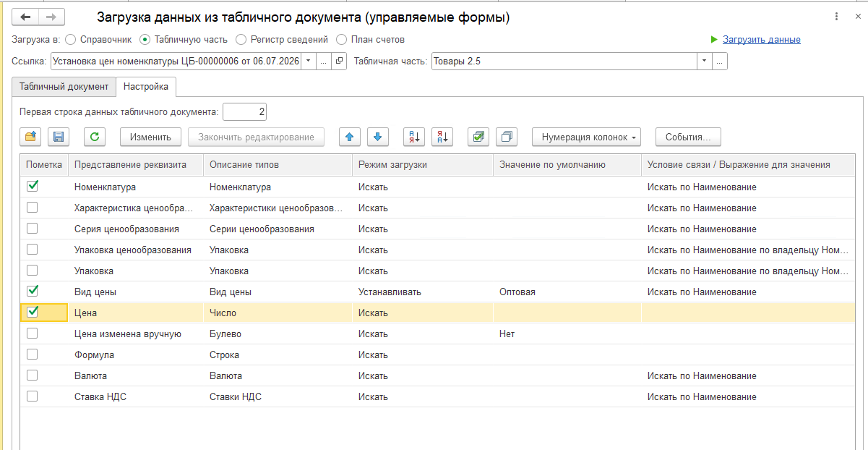Move selected row down with blue arrow
Image resolution: width=868 pixels, height=450 pixels.
coord(379,137)
